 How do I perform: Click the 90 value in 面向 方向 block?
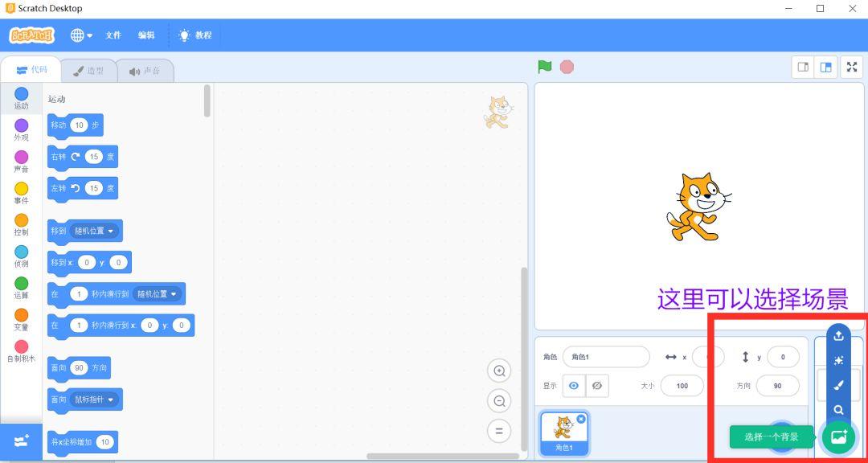[x=79, y=367]
